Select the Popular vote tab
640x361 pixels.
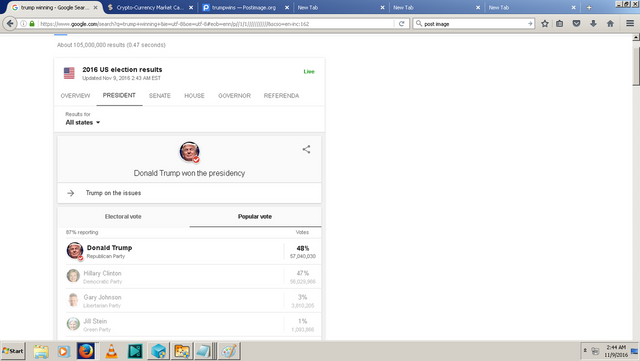255,217
